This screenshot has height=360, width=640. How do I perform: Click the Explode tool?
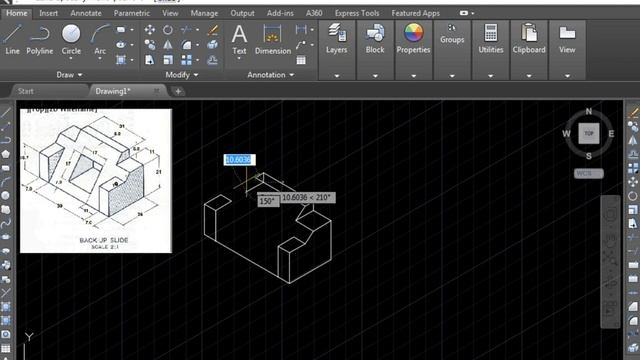tap(213, 45)
